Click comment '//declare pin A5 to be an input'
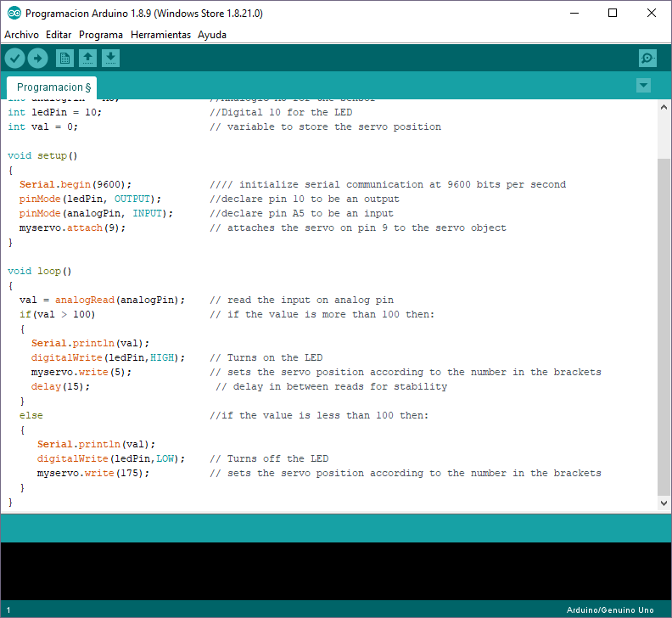672x618 pixels. pyautogui.click(x=302, y=214)
